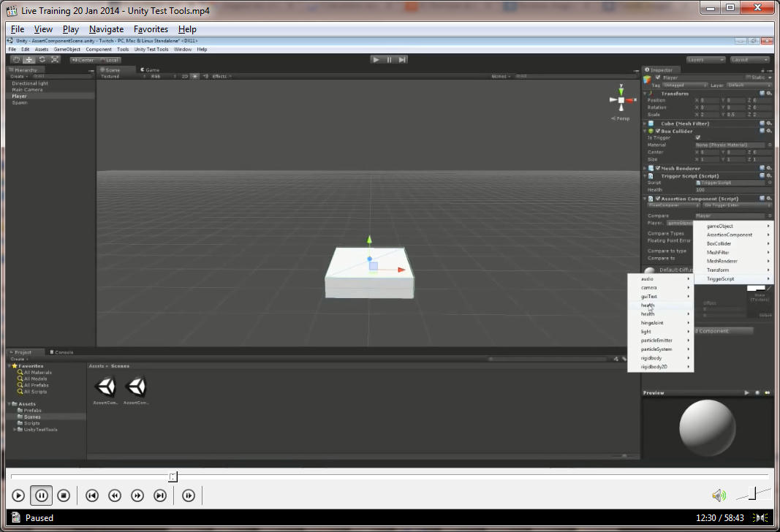Open the Cube (Mesh Filter) gear menu
780x532 pixels.
tap(769, 123)
